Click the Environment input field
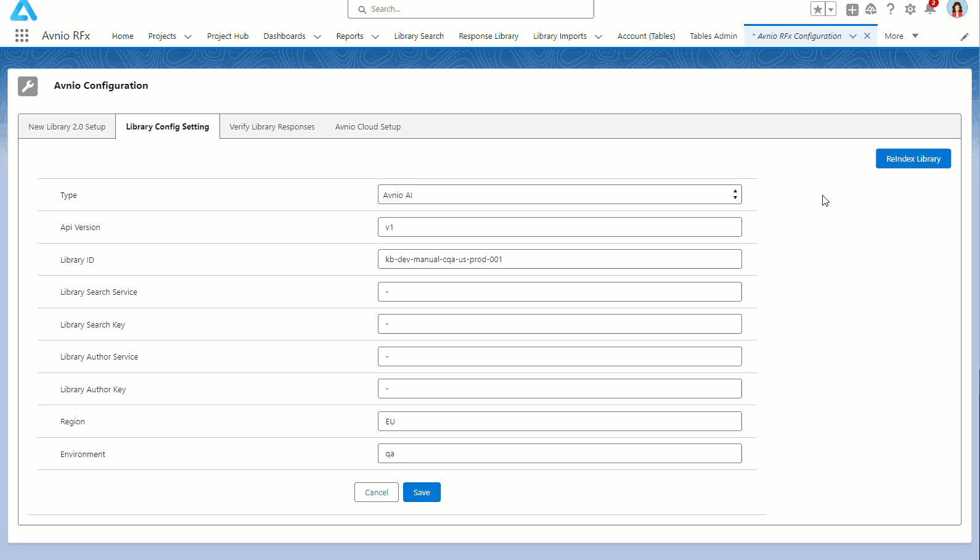 point(560,453)
